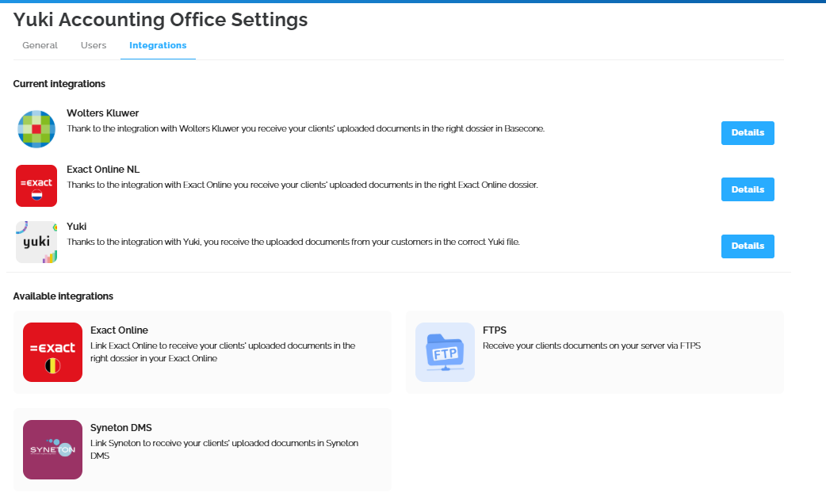Image resolution: width=826 pixels, height=504 pixels.
Task: Click the FTP folder icon
Action: tap(446, 353)
